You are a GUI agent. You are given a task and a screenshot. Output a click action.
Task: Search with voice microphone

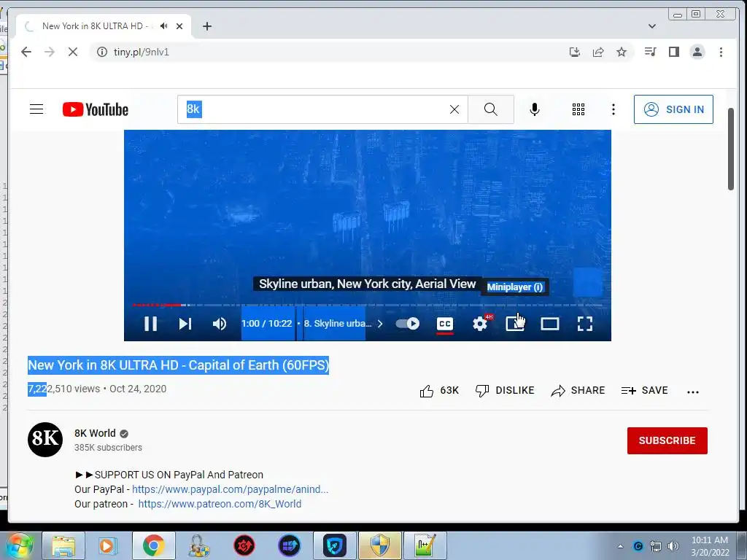click(535, 109)
